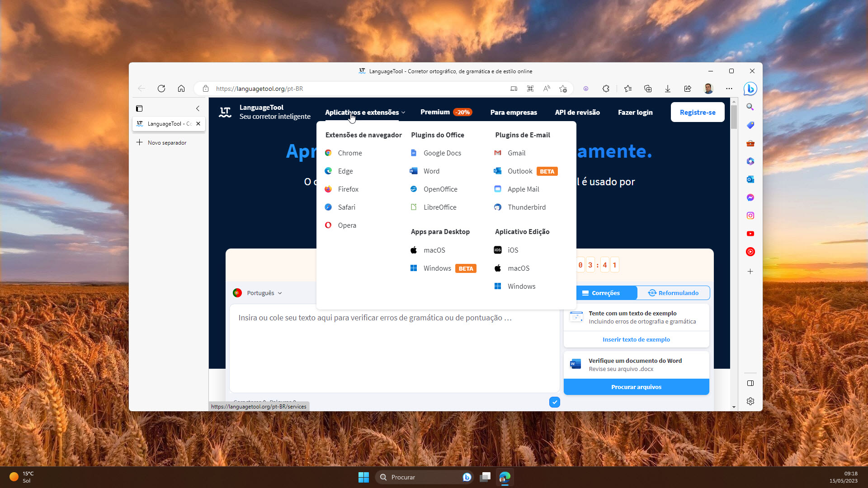Open Downloads from the browser toolbar
The width and height of the screenshot is (868, 488).
pyautogui.click(x=668, y=89)
